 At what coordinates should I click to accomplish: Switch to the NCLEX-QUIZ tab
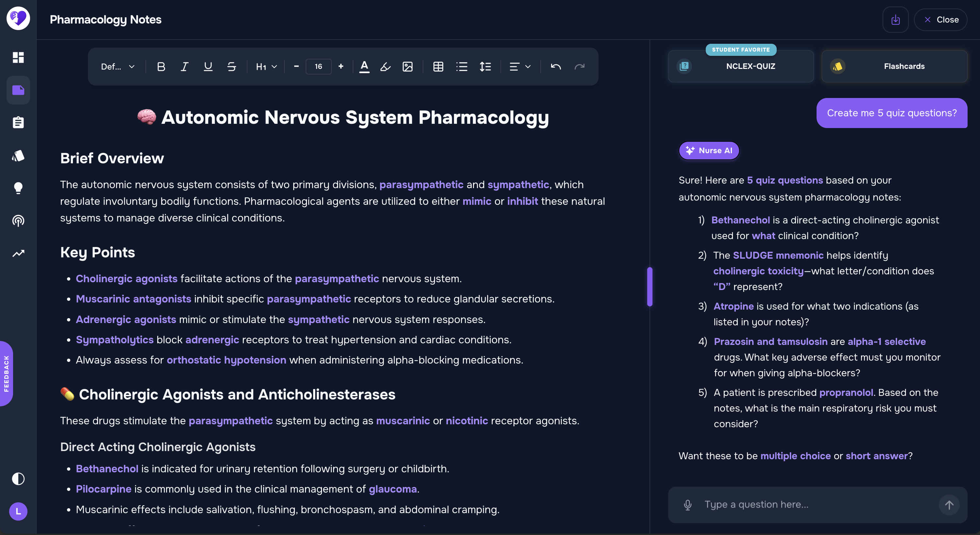point(741,66)
